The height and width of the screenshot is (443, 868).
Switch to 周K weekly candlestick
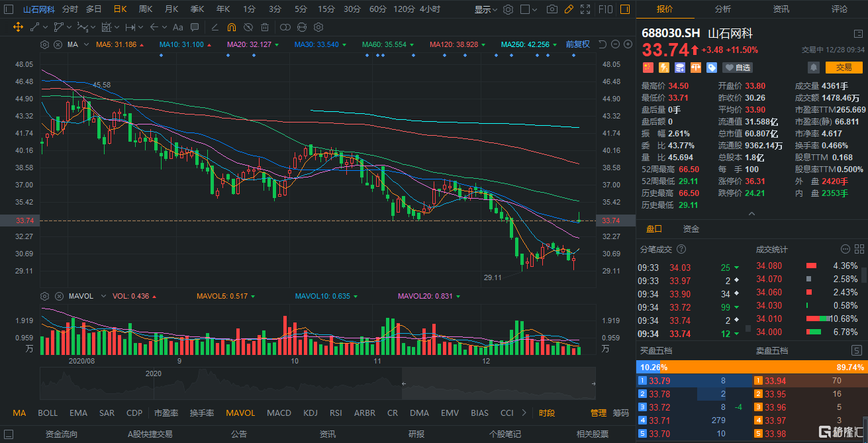[x=146, y=9]
